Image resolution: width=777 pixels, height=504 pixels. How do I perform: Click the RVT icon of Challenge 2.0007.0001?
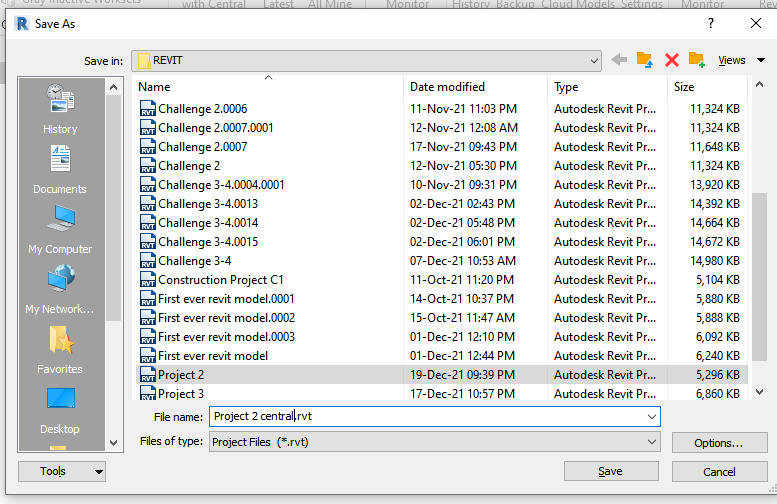(x=148, y=128)
